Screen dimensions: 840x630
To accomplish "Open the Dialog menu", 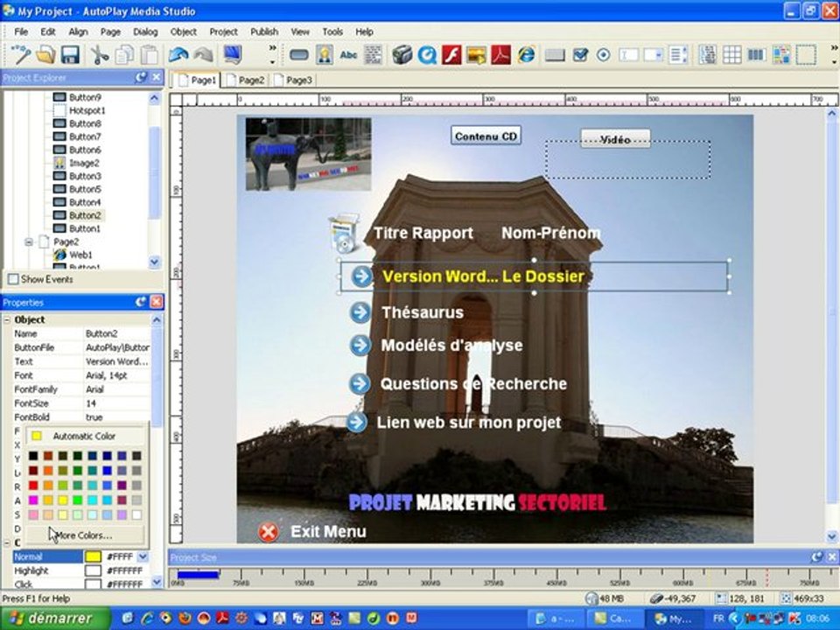I will pyautogui.click(x=145, y=32).
